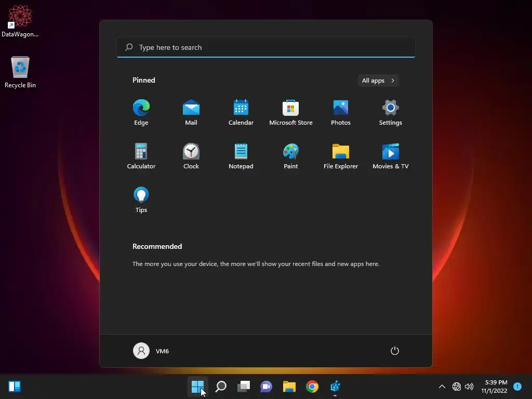Image resolution: width=532 pixels, height=399 pixels.
Task: Open Movies & TV
Action: coord(391,156)
